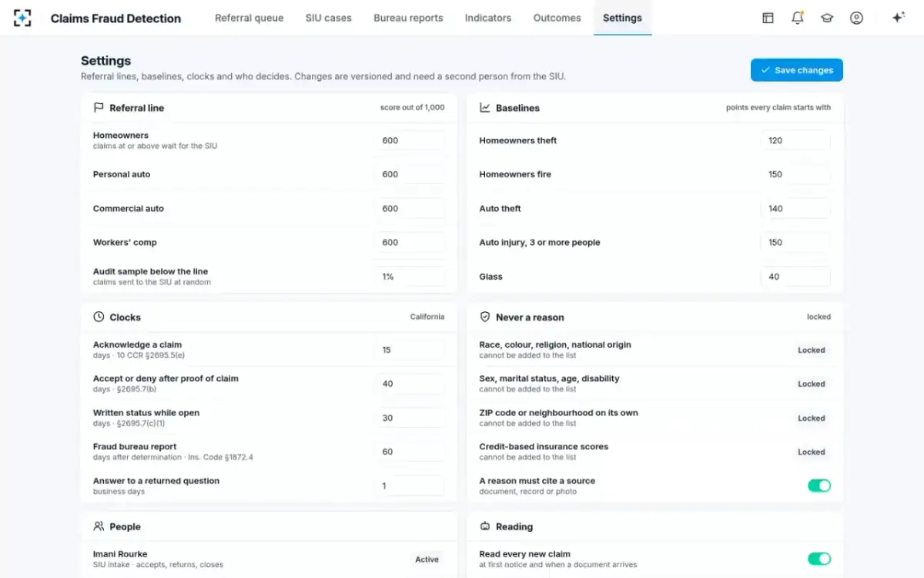Screen dimensions: 924x578
Task: Open the user account icon
Action: click(x=856, y=18)
